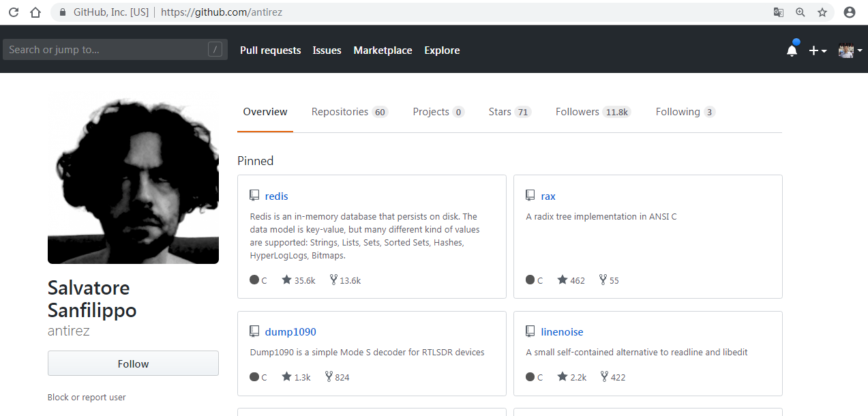
Task: Switch to the Followers tab
Action: click(593, 112)
